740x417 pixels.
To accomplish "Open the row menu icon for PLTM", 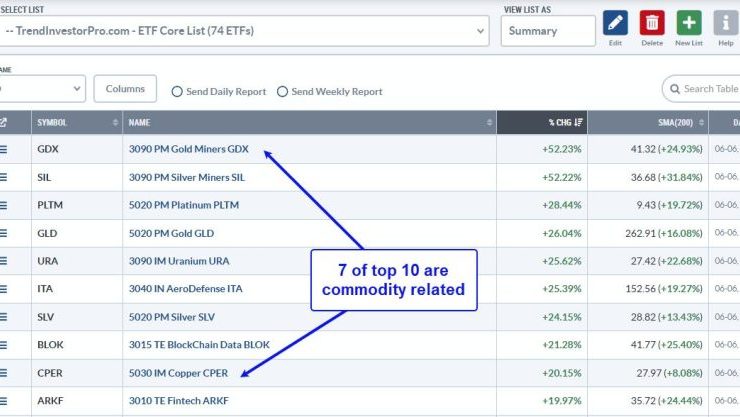I will 4,206.
